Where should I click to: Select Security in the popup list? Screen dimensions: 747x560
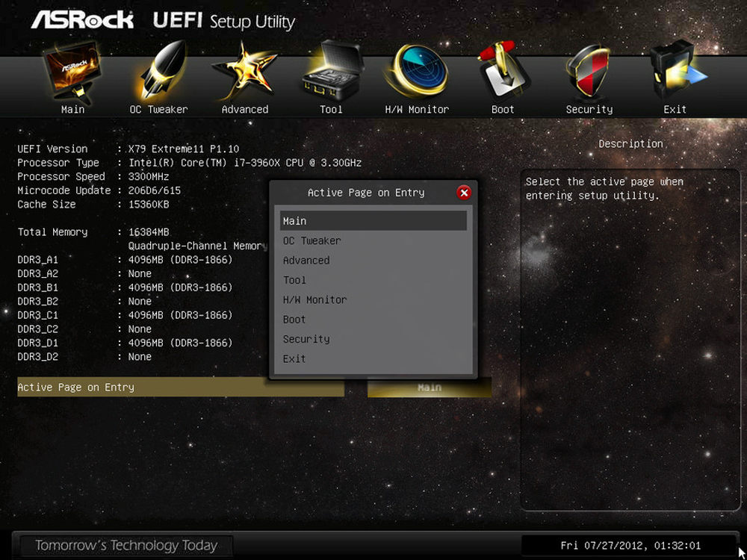[373, 339]
